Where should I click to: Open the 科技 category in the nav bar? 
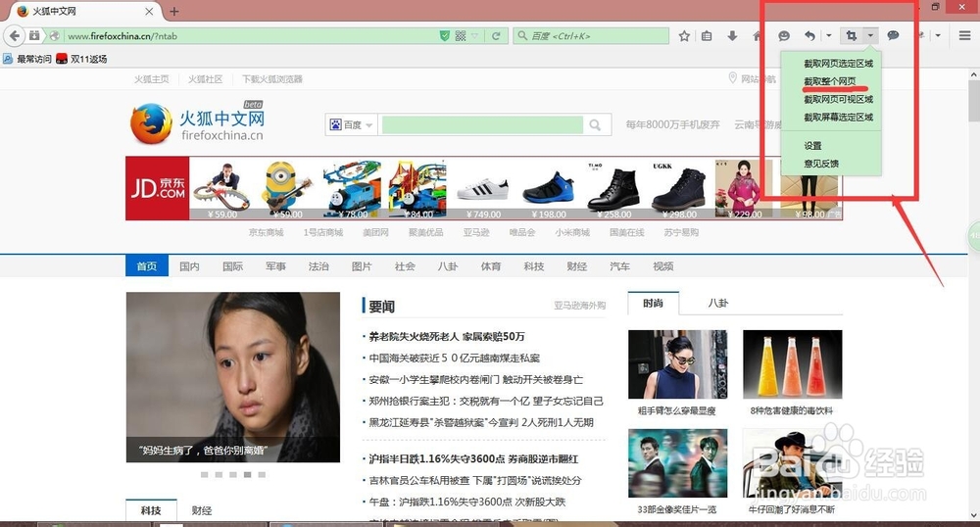534,266
